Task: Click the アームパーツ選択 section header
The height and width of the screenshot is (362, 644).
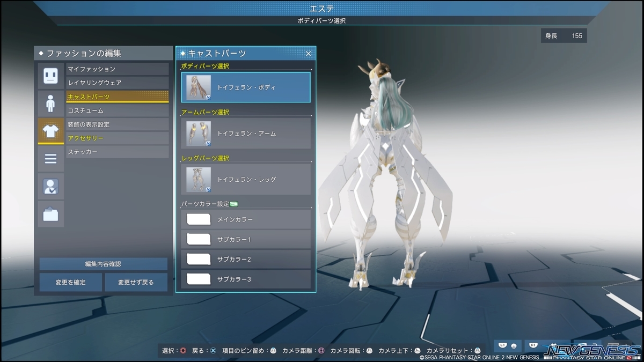Action: [x=205, y=112]
